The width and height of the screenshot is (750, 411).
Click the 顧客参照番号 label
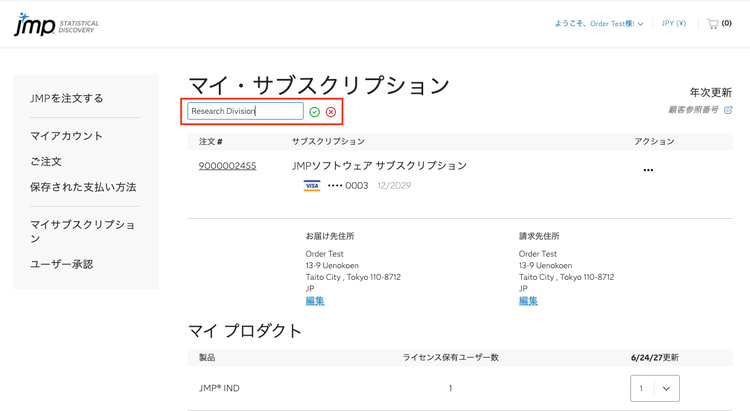point(693,110)
